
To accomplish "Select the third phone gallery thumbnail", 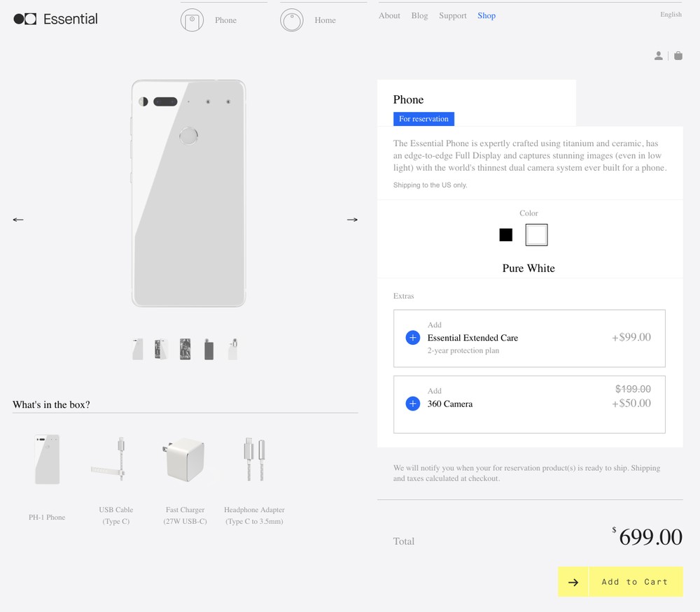I will click(185, 349).
